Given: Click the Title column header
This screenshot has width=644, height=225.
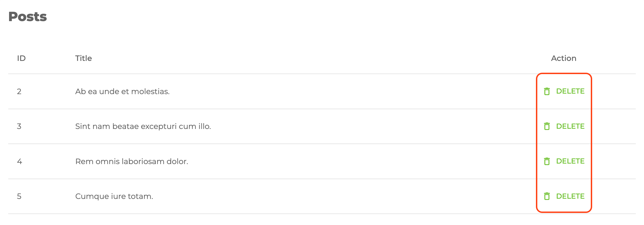Looking at the screenshot, I should click(x=83, y=58).
